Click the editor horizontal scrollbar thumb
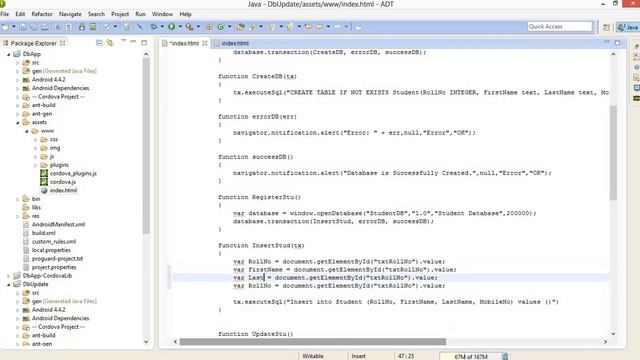The width and height of the screenshot is (640, 360). [x=313, y=342]
